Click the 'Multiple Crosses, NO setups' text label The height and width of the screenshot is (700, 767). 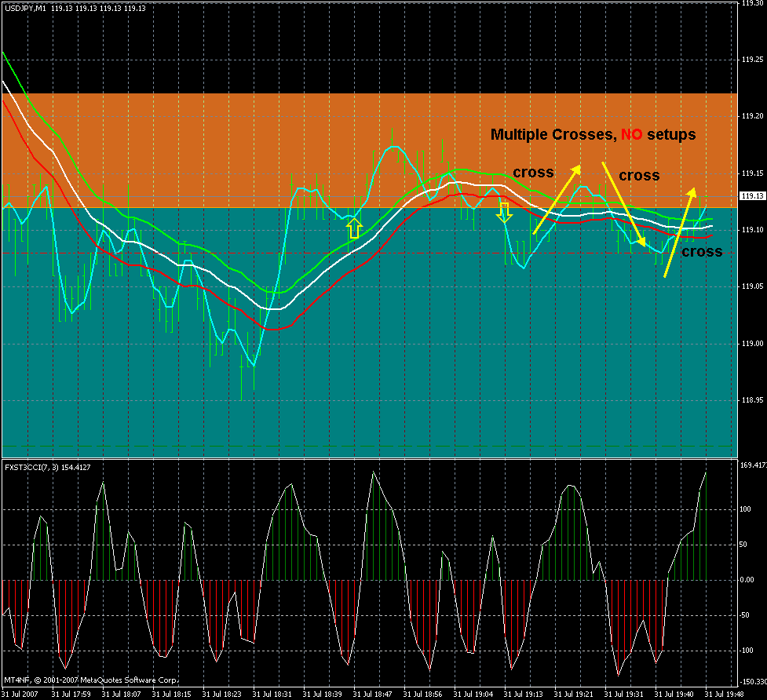[x=593, y=134]
